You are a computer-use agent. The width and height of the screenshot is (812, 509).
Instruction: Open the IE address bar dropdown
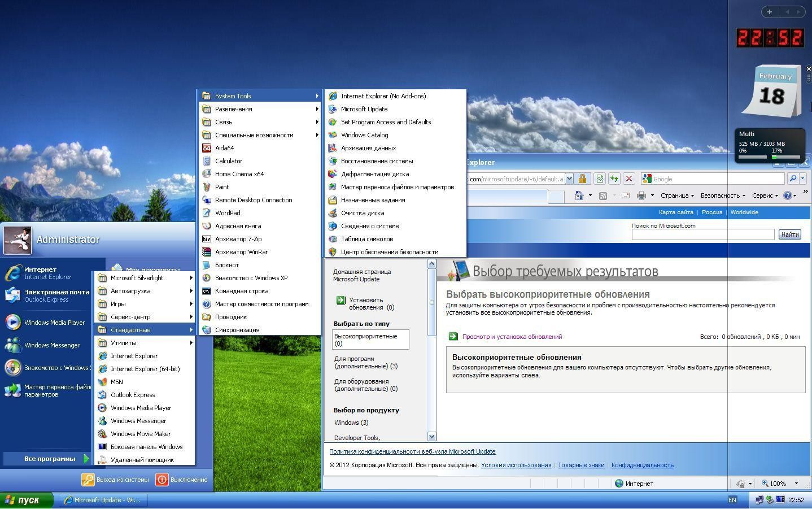pos(569,179)
